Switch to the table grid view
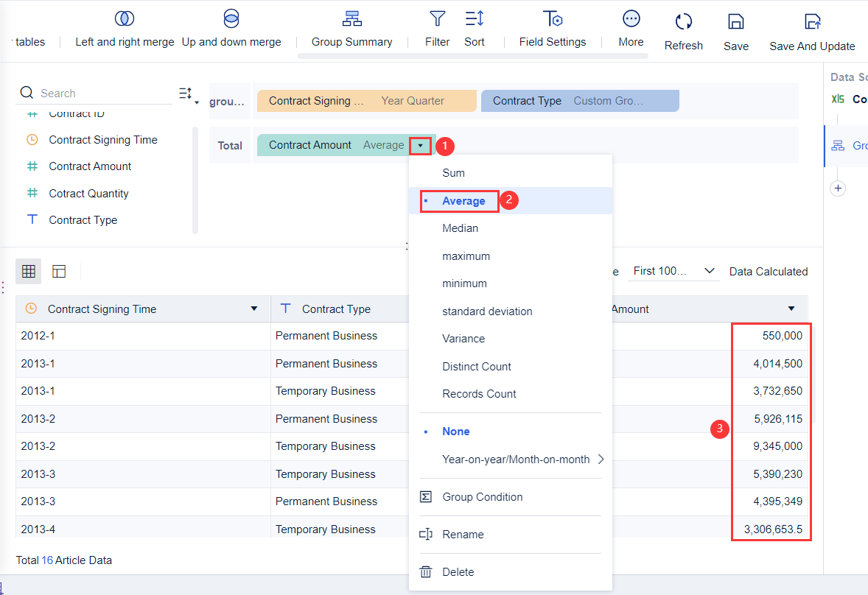This screenshot has width=868, height=595. tap(29, 272)
